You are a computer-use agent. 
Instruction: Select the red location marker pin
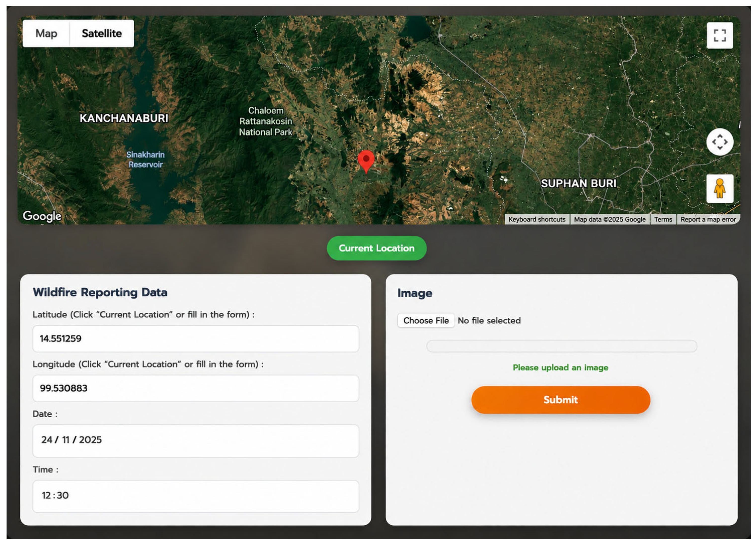366,162
